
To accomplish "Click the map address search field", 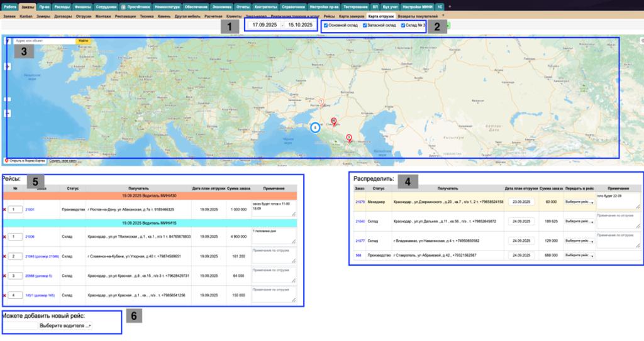I will click(44, 41).
